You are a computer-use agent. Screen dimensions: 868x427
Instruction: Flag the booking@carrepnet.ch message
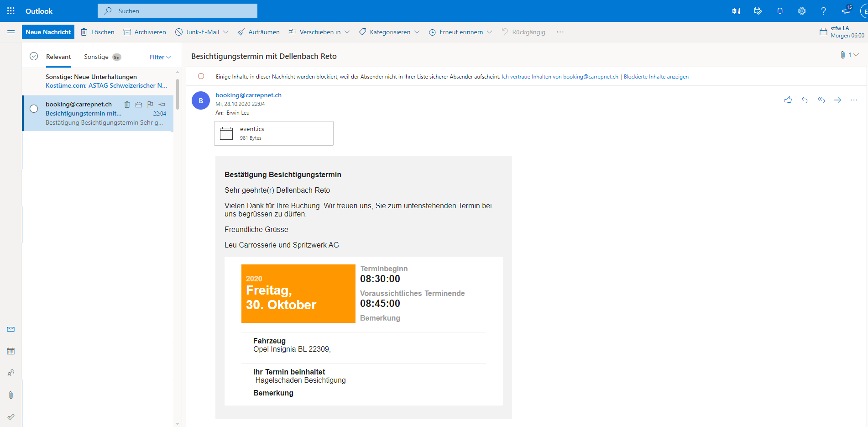(x=150, y=105)
